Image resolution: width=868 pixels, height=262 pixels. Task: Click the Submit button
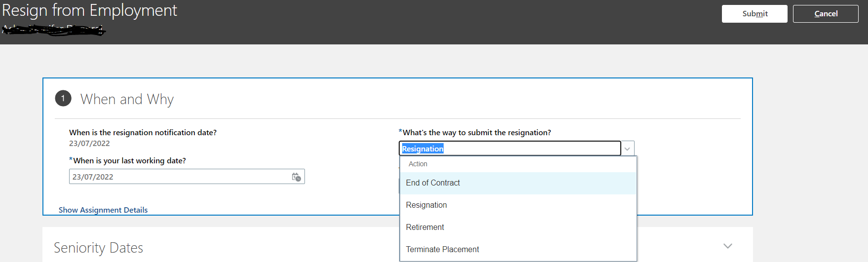point(755,14)
